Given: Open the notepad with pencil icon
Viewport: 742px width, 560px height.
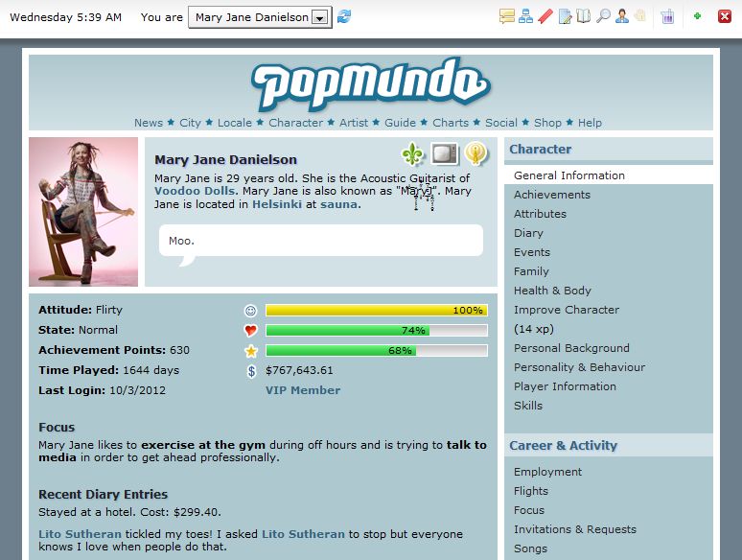Looking at the screenshot, I should (565, 16).
